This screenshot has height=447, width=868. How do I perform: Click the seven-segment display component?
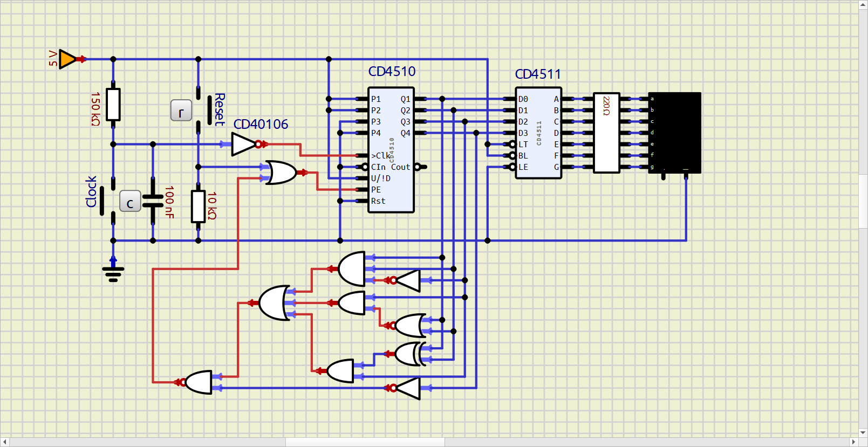click(x=674, y=133)
